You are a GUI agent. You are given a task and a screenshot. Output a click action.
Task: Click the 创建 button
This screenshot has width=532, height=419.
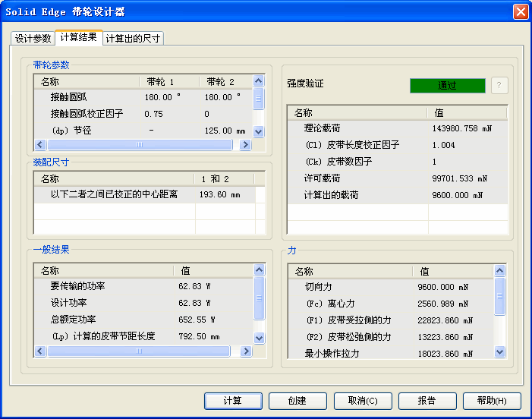pyautogui.click(x=297, y=401)
